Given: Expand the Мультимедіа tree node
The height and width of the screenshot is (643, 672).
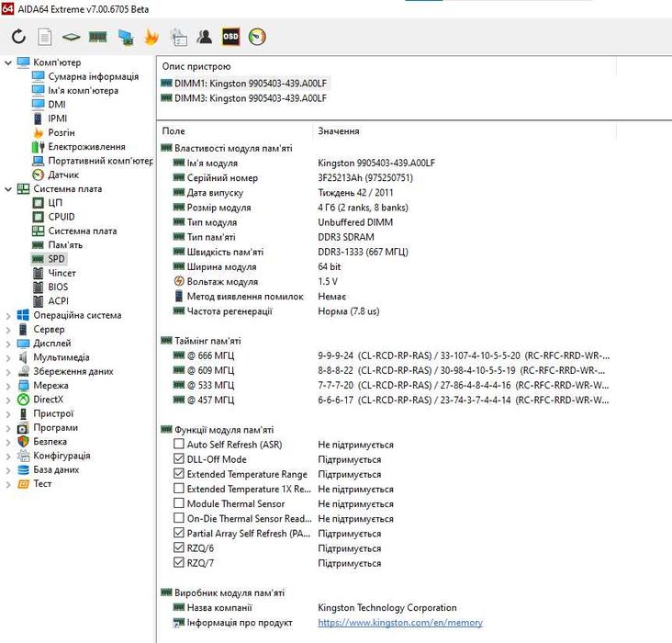Looking at the screenshot, I should (x=8, y=357).
